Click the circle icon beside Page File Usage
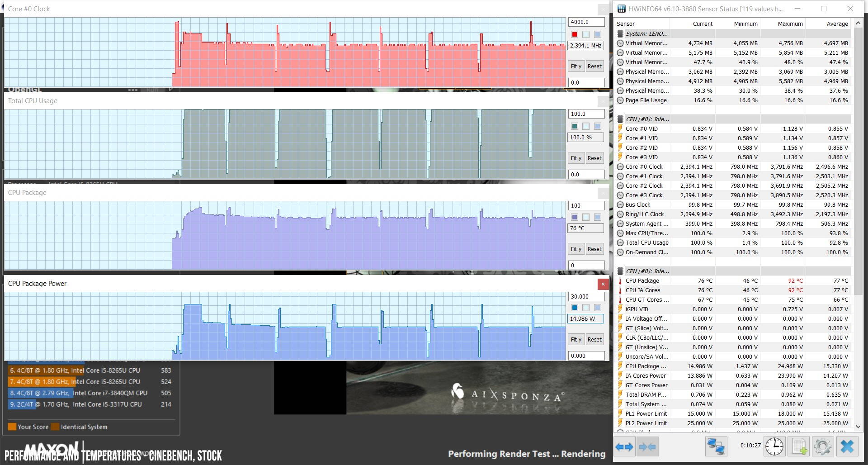Screen dimensions: 868x465 [620, 100]
